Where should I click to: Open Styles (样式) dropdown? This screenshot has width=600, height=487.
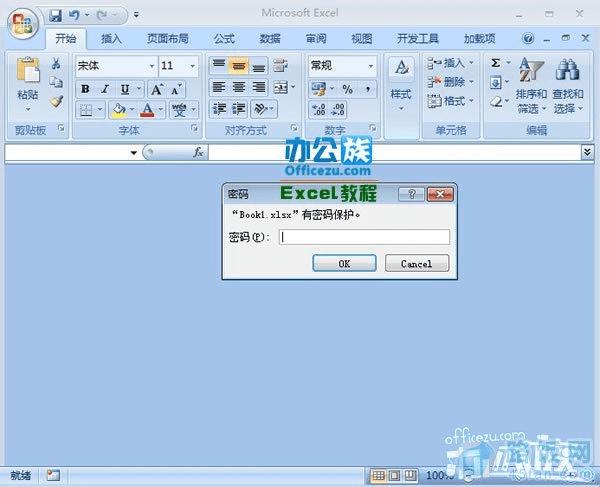click(x=401, y=85)
